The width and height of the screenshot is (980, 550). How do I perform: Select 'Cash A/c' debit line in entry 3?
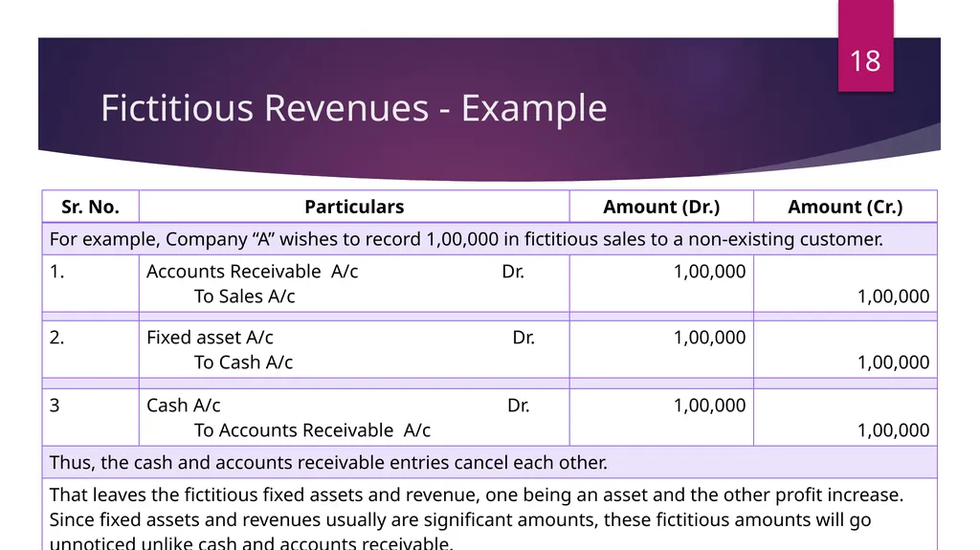[x=183, y=405]
